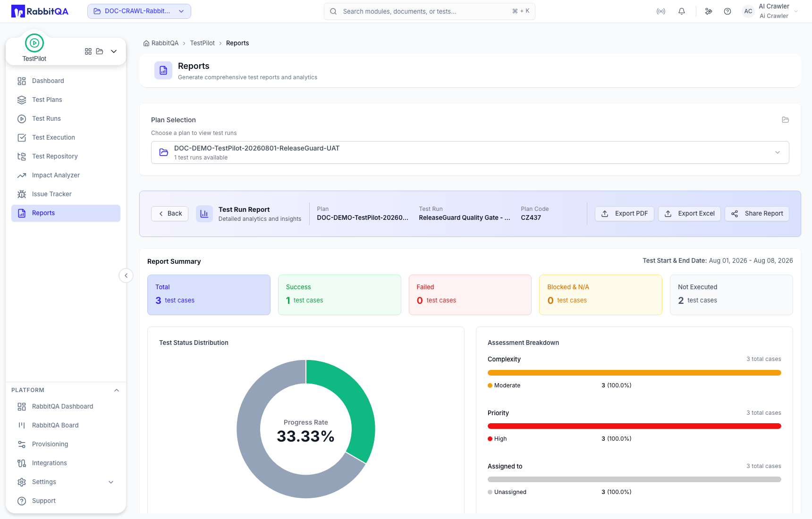Open the DOC-CRAWL-Rabbit project dropdown
Image resolution: width=812 pixels, height=519 pixels.
pyautogui.click(x=139, y=11)
